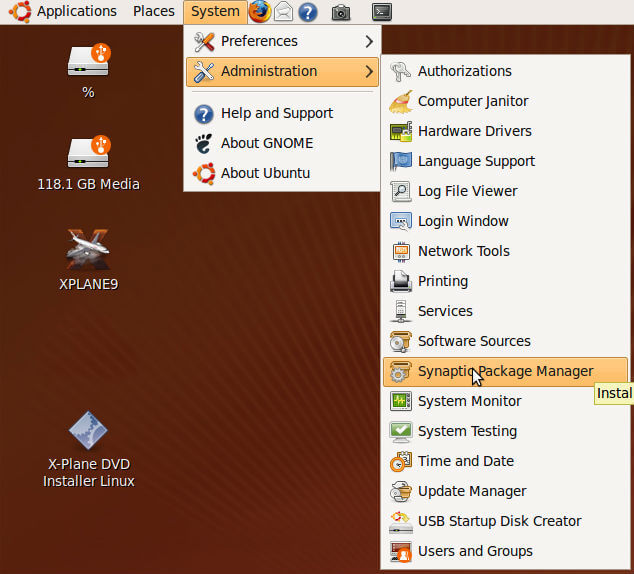Click the Time and Date clock icon
This screenshot has height=574, width=634.
400,461
